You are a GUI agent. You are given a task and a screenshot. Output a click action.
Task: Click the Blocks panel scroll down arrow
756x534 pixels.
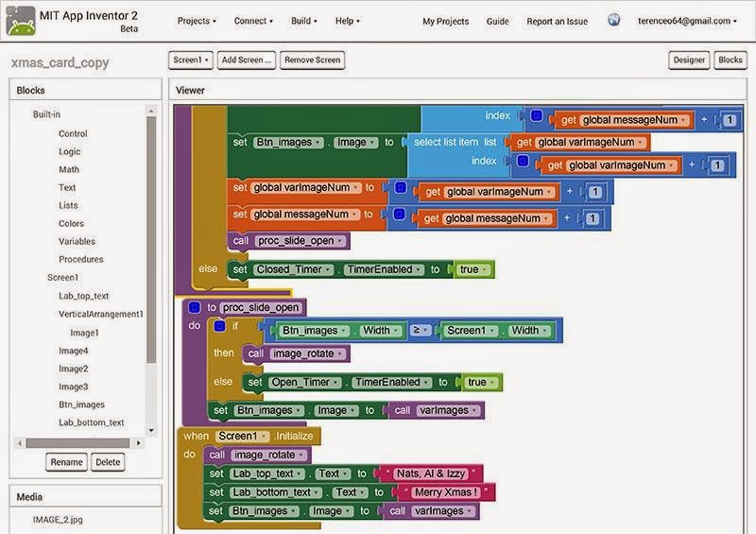(x=151, y=430)
